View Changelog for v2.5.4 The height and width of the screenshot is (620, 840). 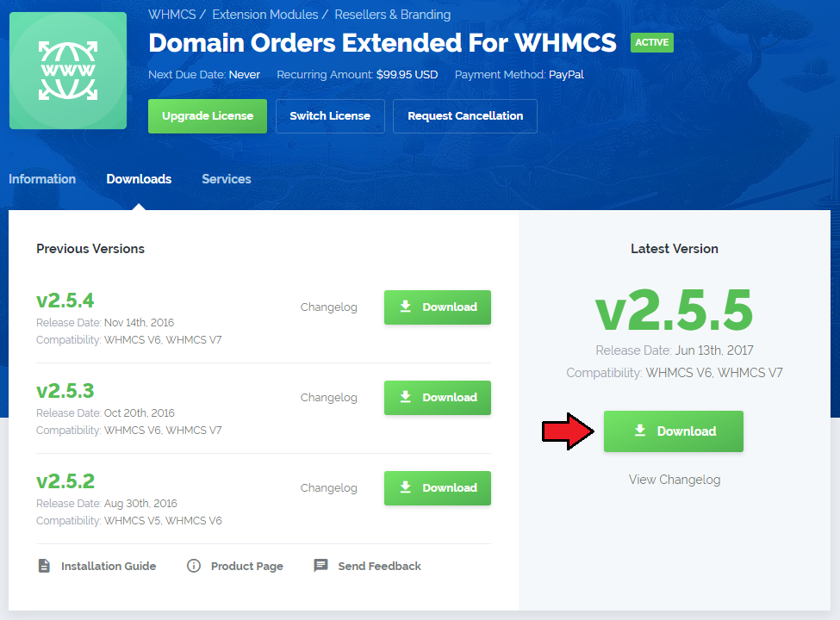tap(328, 307)
